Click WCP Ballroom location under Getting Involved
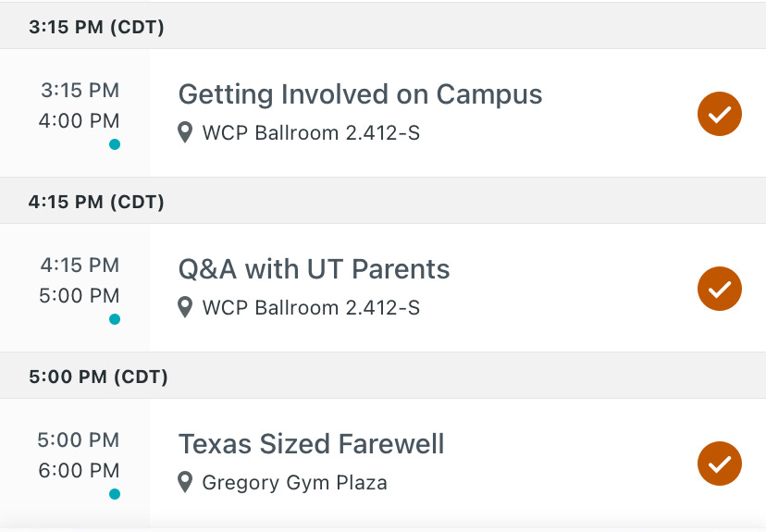The image size is (766, 532). (311, 133)
